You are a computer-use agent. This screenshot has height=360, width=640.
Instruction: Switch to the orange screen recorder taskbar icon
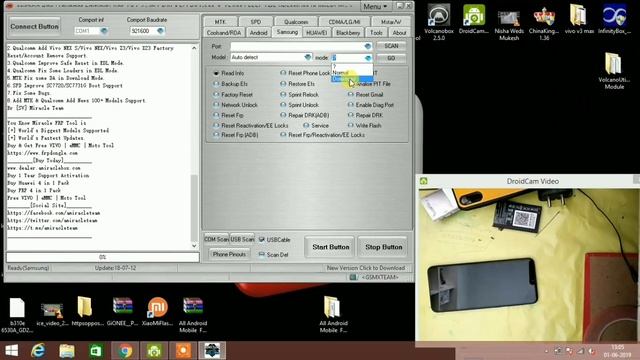[183, 351]
